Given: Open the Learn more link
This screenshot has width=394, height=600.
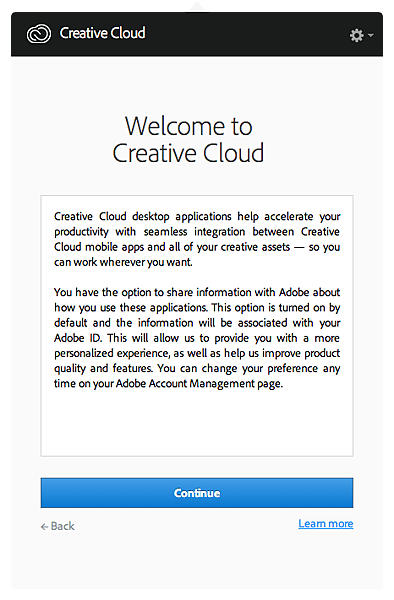Looking at the screenshot, I should point(326,523).
